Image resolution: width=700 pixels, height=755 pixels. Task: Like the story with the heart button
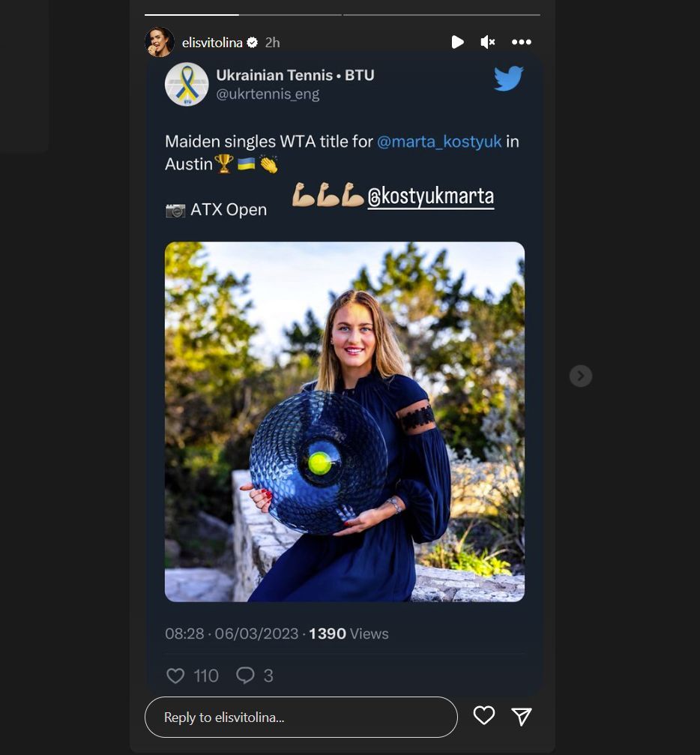click(x=484, y=716)
